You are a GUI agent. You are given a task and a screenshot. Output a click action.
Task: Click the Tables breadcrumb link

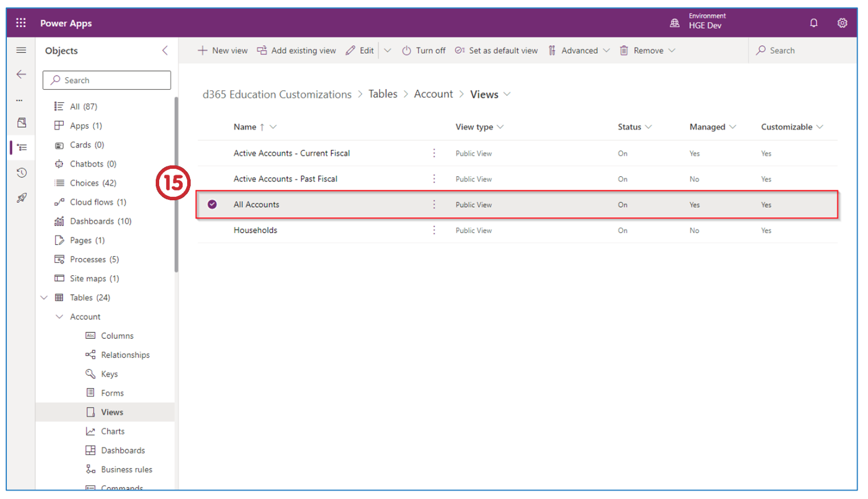(x=382, y=94)
